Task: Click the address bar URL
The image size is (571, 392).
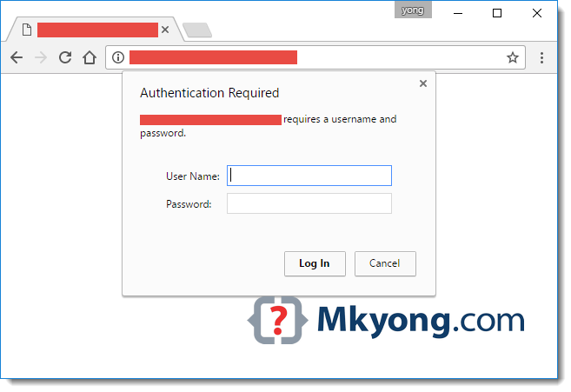Action: pyautogui.click(x=214, y=57)
